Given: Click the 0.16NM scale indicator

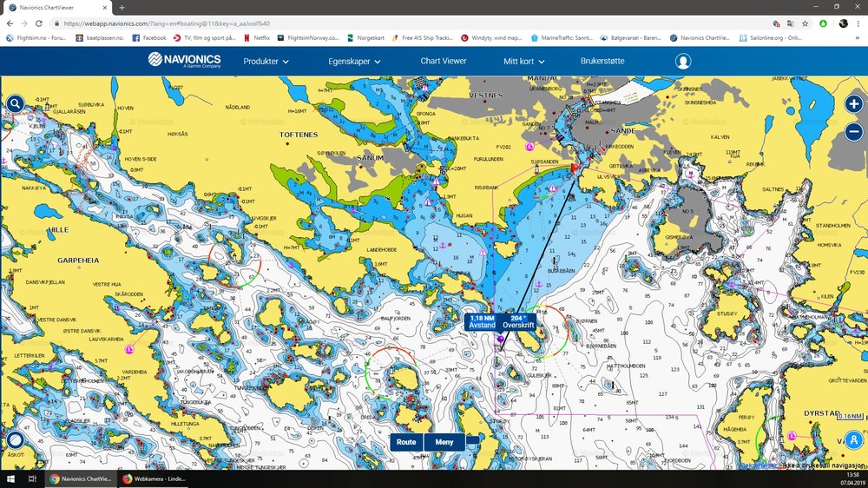Looking at the screenshot, I should [849, 416].
